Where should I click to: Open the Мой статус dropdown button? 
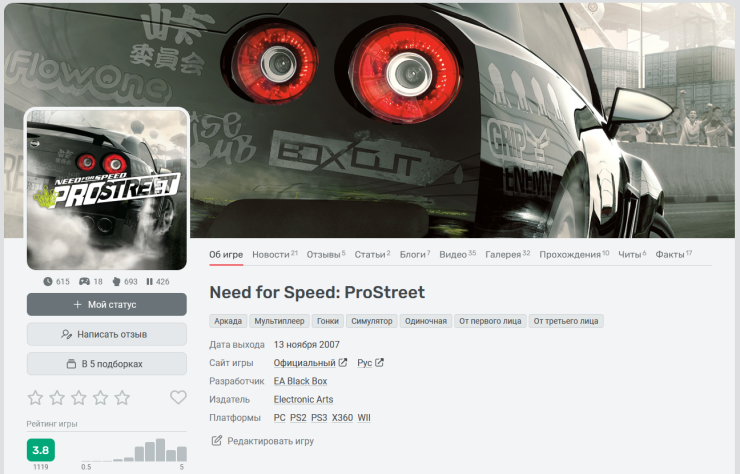pos(107,305)
